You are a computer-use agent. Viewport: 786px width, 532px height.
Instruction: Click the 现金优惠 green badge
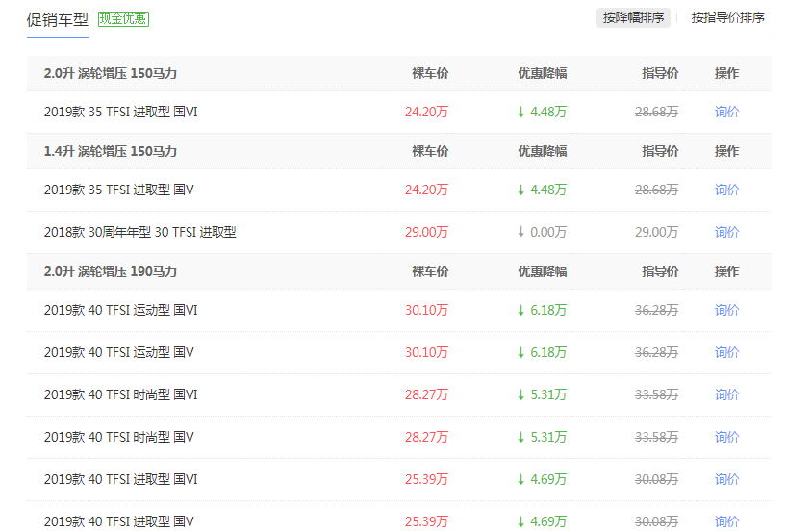pyautogui.click(x=123, y=19)
